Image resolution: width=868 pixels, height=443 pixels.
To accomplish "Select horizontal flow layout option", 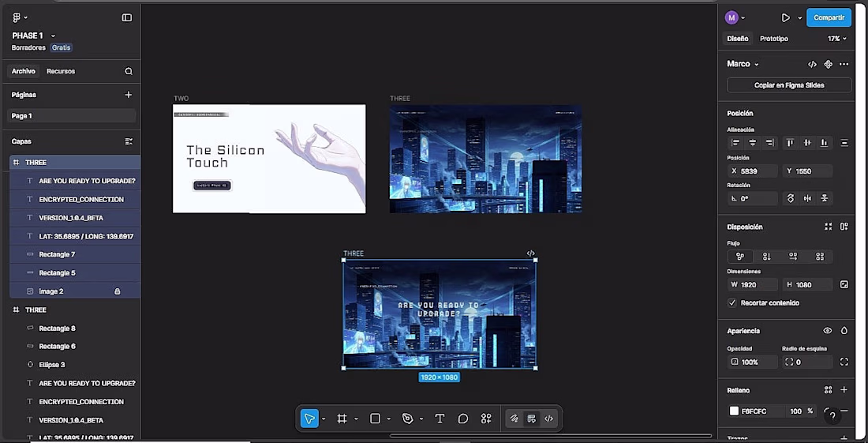I will pos(793,257).
